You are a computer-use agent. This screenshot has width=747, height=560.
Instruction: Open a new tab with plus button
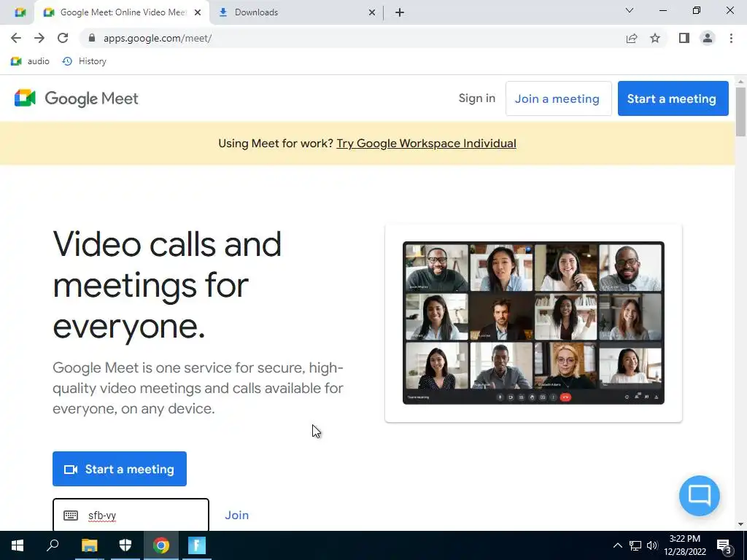(400, 12)
